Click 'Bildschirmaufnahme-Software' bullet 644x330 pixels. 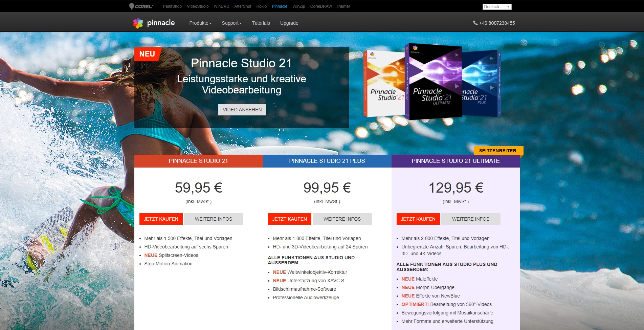tap(305, 289)
